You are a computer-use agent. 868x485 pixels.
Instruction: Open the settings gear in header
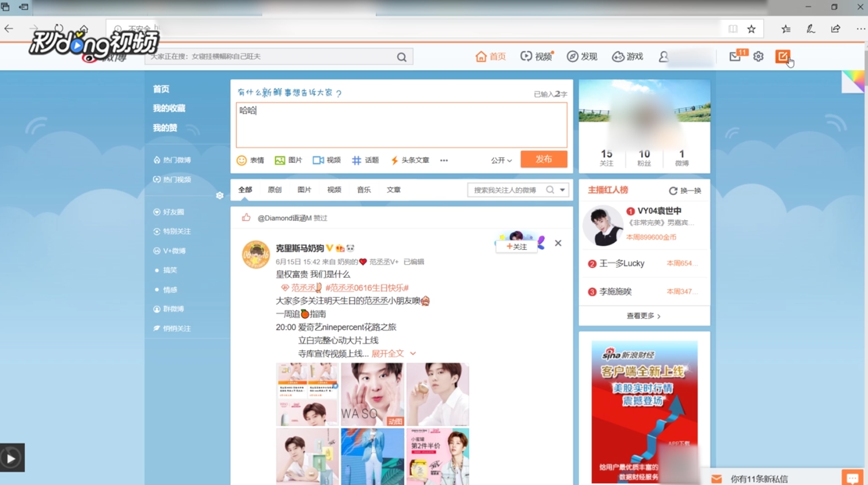coord(759,56)
